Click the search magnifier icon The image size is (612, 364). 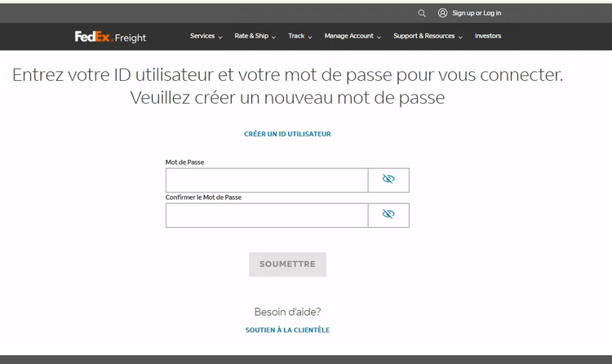pos(422,13)
